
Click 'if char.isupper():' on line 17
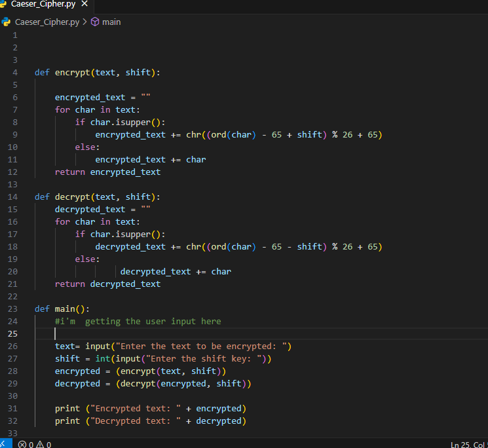(120, 234)
